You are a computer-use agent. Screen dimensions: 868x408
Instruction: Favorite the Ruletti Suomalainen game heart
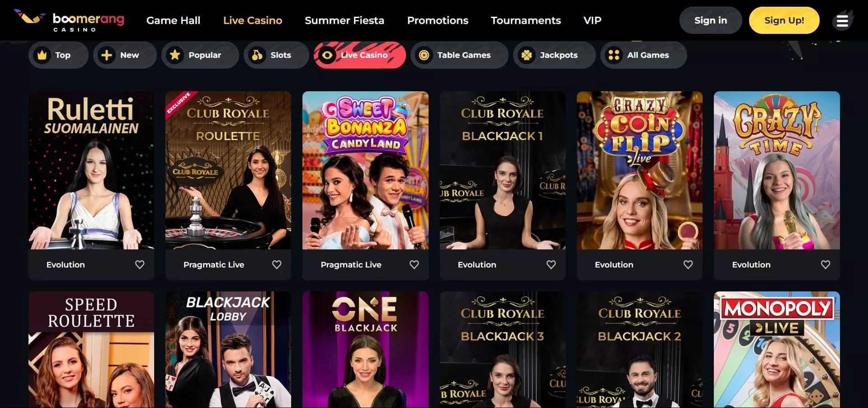[140, 265]
